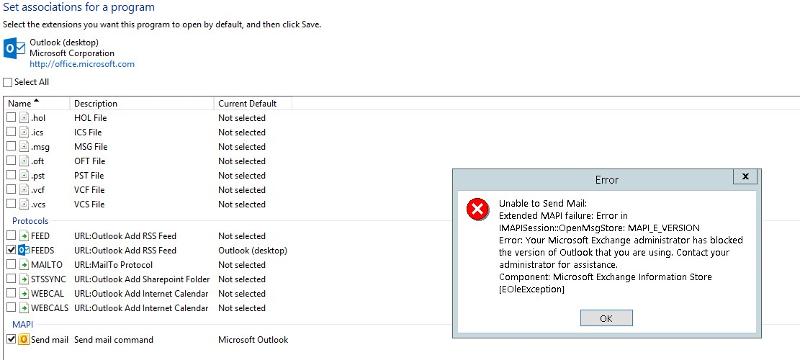Check the .ics file extension box
The height and width of the screenshot is (360, 800).
coord(11,132)
